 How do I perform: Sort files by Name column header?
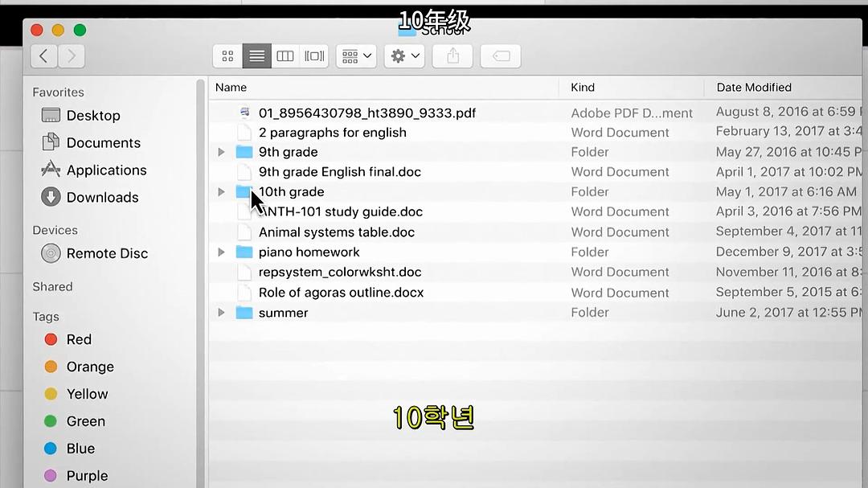coord(231,88)
